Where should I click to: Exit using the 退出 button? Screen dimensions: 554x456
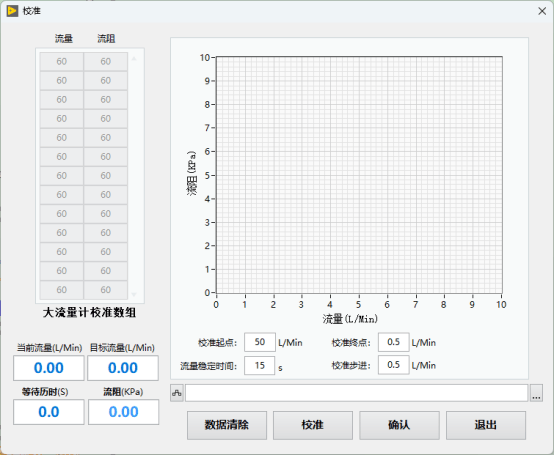pyautogui.click(x=486, y=425)
